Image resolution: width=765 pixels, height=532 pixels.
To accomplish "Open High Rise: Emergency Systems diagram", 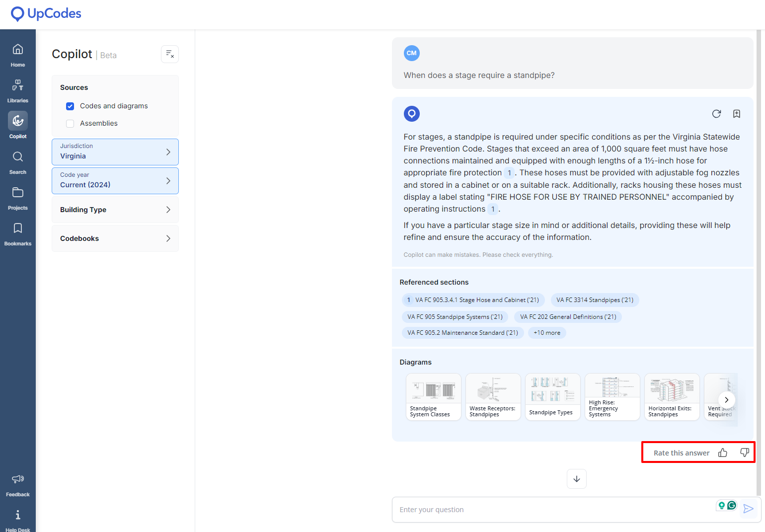I will [612, 397].
